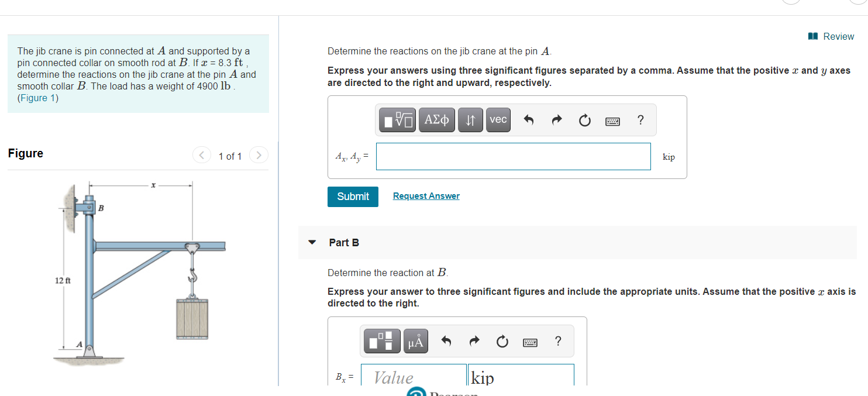Click the subscript/superscript arrows button
868x396 pixels.
pos(470,120)
